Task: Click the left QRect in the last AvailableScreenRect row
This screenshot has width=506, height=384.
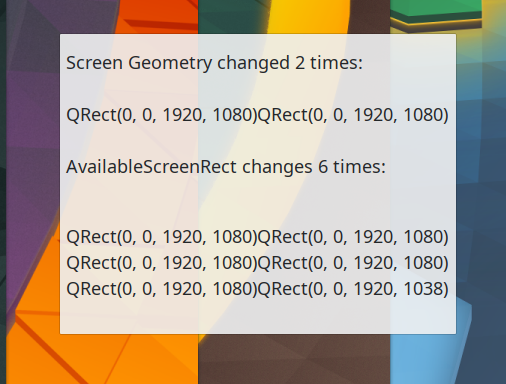Action: 162,289
